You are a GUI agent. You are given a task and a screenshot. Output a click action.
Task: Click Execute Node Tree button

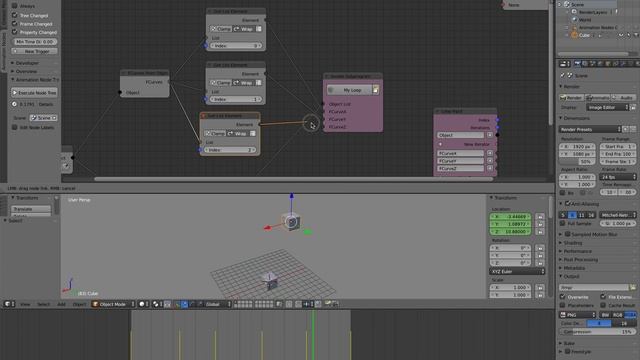(35, 93)
